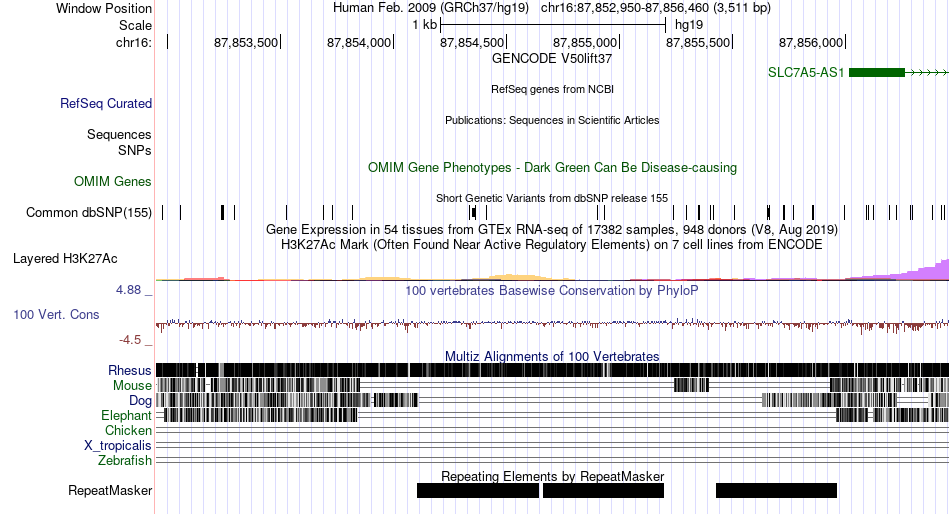Click the Mouse alignment block under 87,855,500
The height and width of the screenshot is (514, 950).
[x=691, y=386]
